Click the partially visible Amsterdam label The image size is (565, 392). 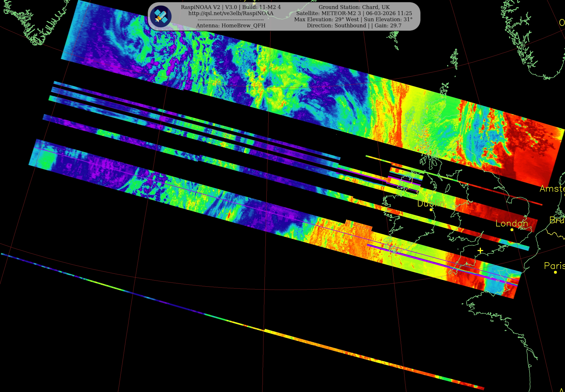point(552,189)
